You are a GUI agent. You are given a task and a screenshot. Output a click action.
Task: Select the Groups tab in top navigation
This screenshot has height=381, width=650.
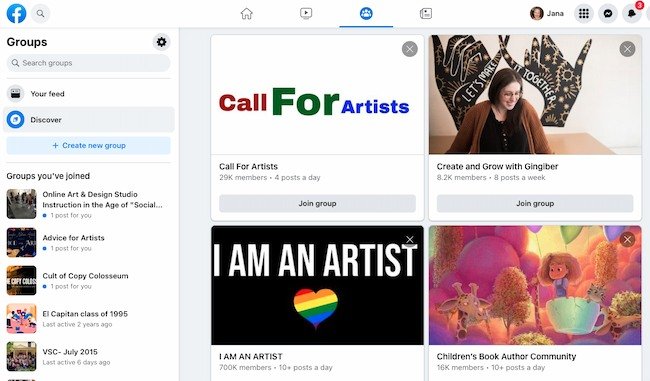(x=366, y=14)
